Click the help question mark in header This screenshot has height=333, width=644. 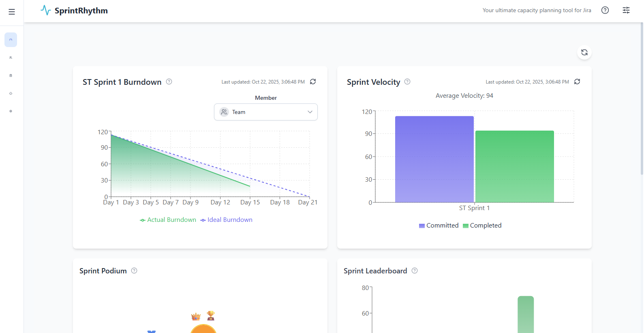click(605, 11)
